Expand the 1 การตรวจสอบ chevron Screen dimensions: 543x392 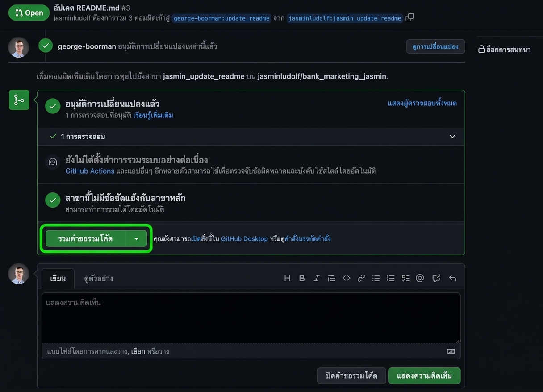tap(452, 137)
